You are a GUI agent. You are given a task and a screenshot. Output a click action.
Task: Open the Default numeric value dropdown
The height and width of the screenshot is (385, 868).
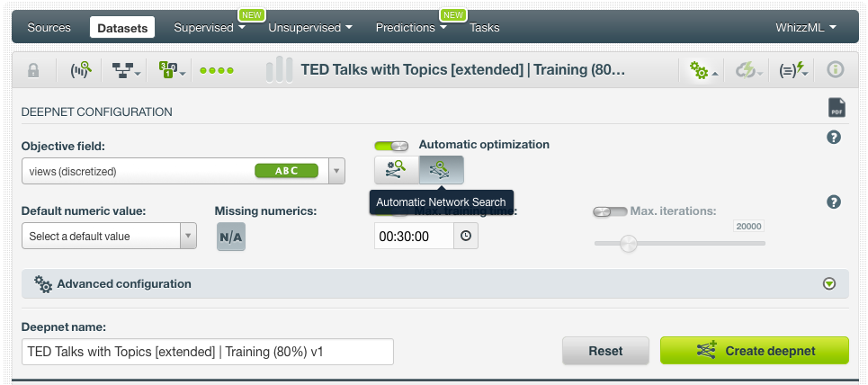[189, 237]
